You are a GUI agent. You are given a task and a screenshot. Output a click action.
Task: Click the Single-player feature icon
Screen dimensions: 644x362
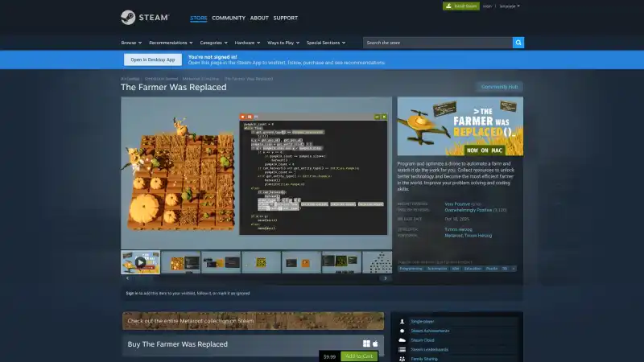pyautogui.click(x=402, y=320)
